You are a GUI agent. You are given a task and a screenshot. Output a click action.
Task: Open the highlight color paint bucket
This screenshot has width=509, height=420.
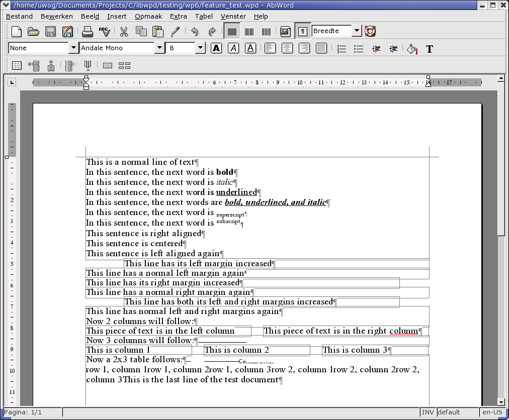pyautogui.click(x=412, y=49)
